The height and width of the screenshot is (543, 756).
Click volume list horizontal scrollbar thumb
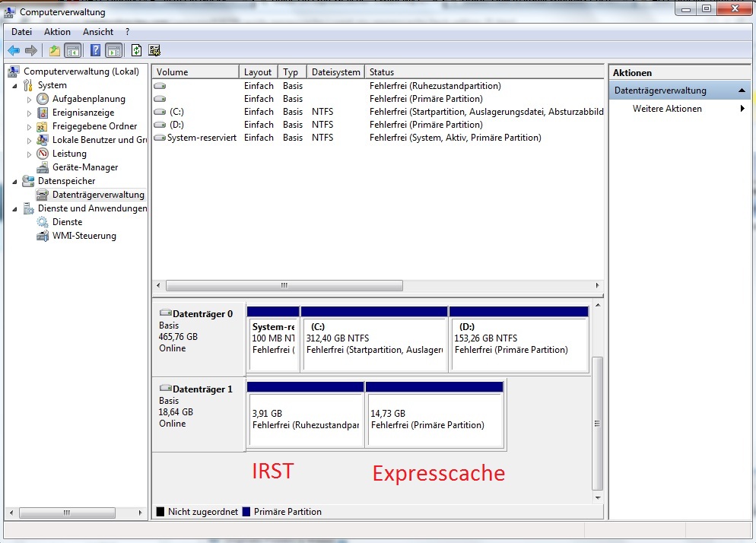tap(284, 285)
